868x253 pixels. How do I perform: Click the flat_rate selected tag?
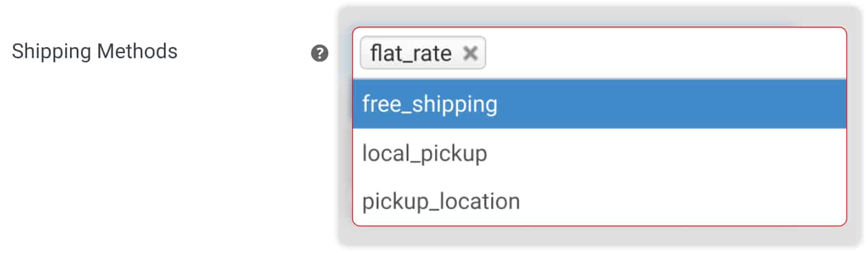[411, 54]
